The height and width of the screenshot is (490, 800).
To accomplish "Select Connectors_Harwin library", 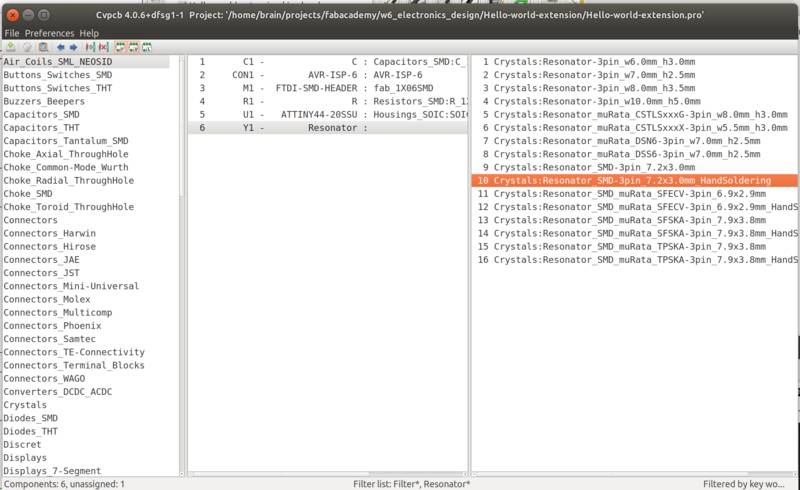I will [49, 233].
